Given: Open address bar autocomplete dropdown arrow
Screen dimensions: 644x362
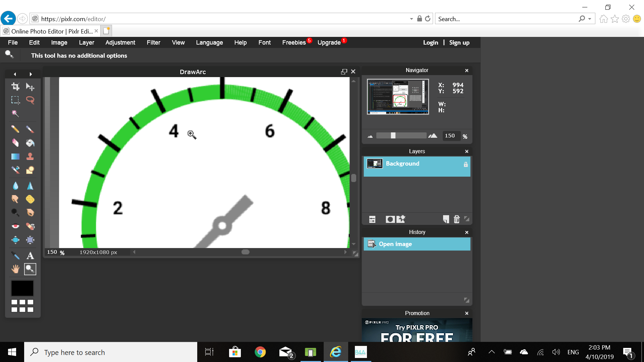Looking at the screenshot, I should point(411,19).
